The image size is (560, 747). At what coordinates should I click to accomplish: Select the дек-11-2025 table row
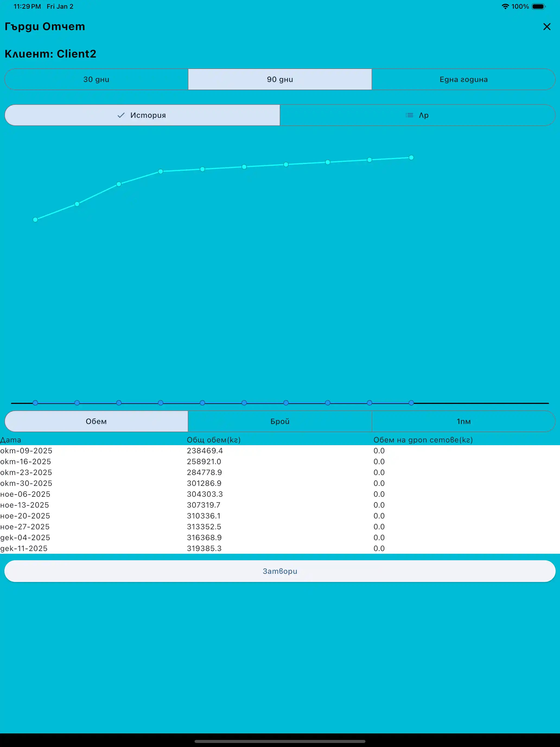pos(24,548)
